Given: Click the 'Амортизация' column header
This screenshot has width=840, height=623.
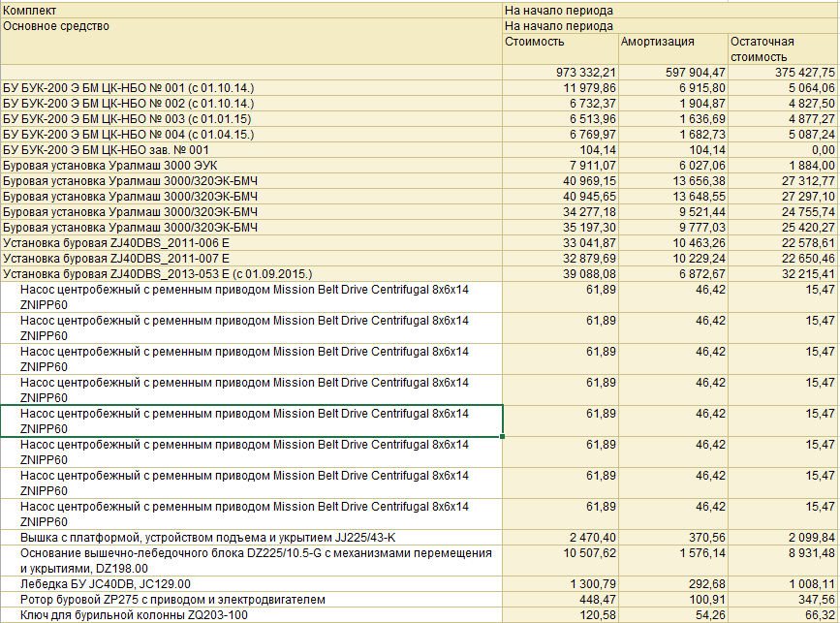Looking at the screenshot, I should [x=672, y=49].
